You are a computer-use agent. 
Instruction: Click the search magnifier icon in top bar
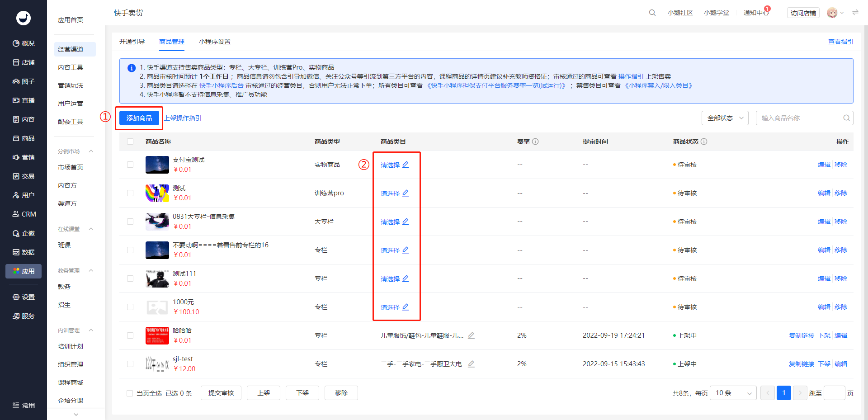coord(652,13)
